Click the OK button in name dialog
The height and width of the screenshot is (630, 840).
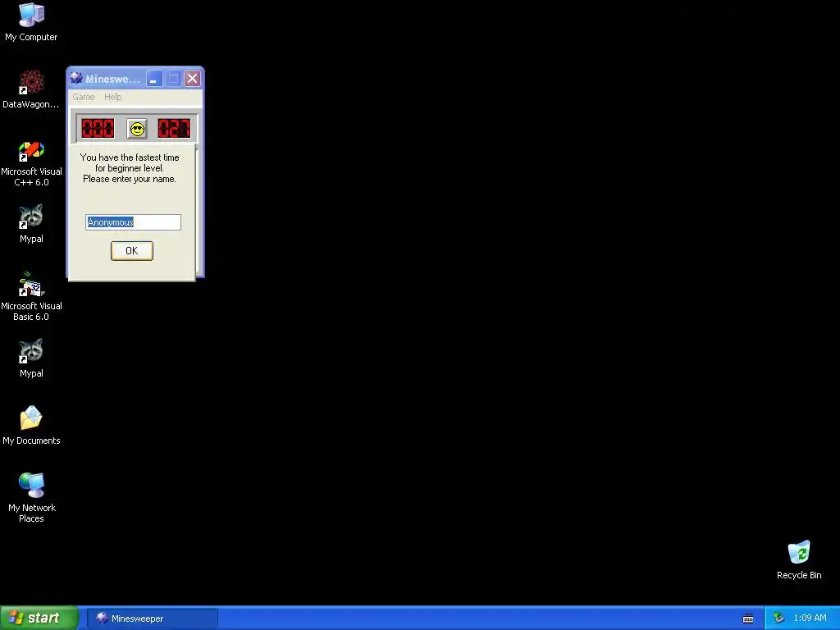132,251
